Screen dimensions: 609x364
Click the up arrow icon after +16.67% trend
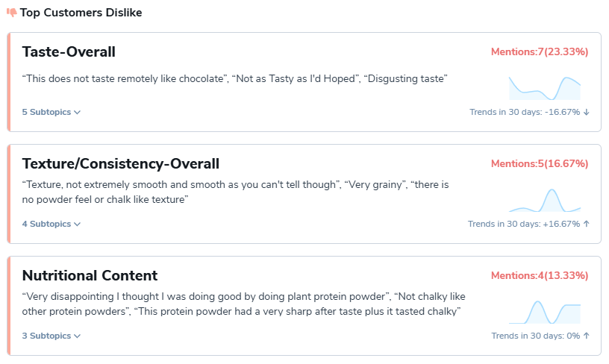coord(587,224)
